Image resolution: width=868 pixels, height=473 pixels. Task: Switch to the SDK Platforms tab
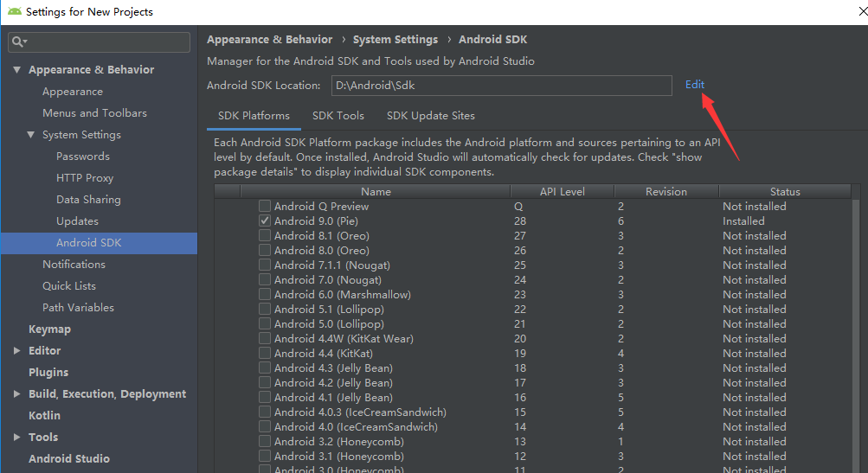click(x=254, y=116)
